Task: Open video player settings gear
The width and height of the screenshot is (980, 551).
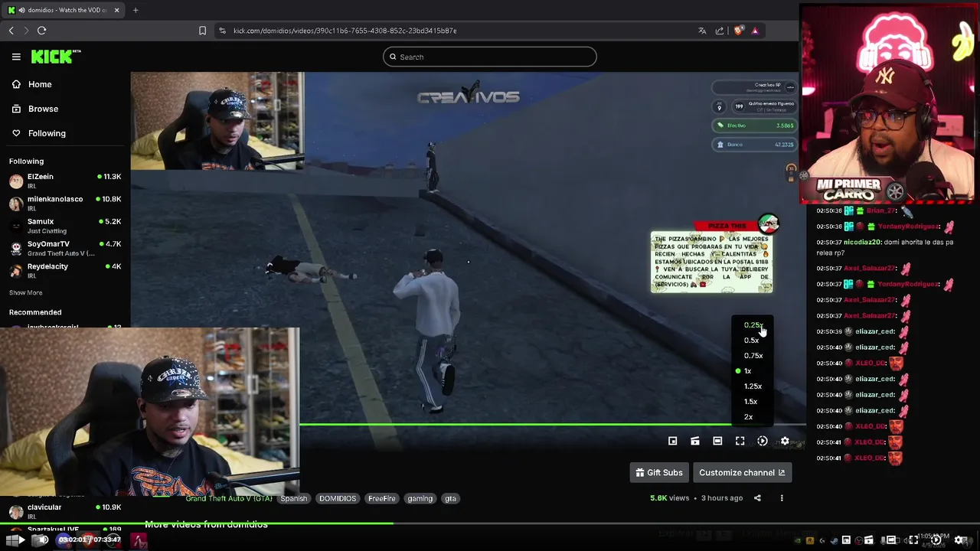Action: pyautogui.click(x=785, y=441)
